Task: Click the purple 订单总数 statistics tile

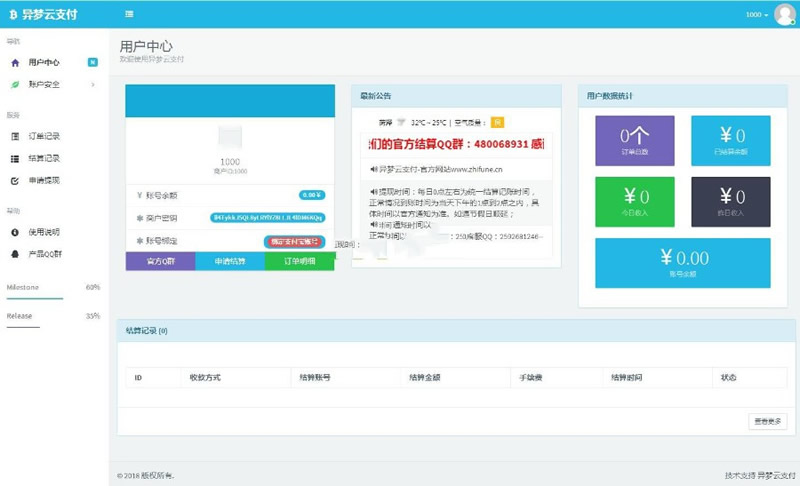Action: [634, 140]
